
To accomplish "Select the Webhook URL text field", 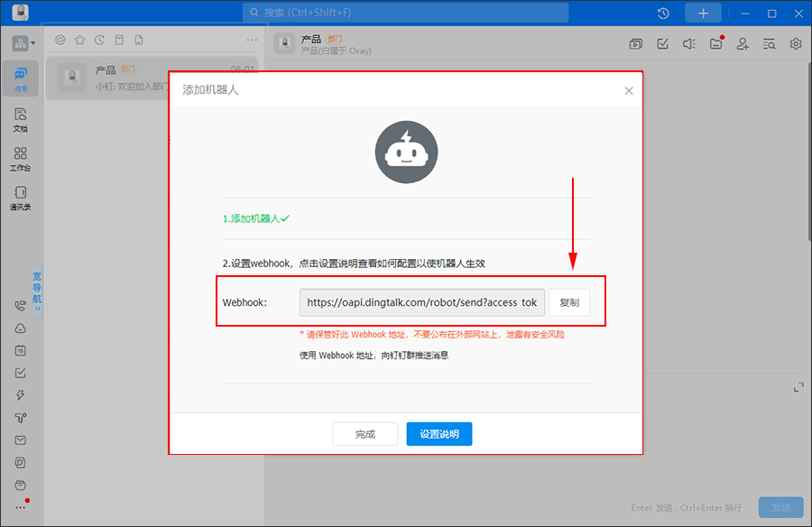I will [x=422, y=302].
